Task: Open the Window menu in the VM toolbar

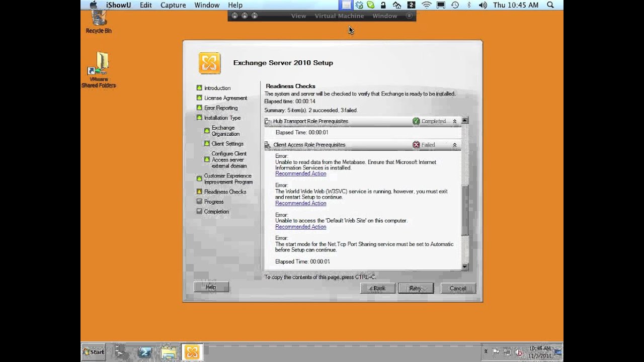Action: [385, 16]
